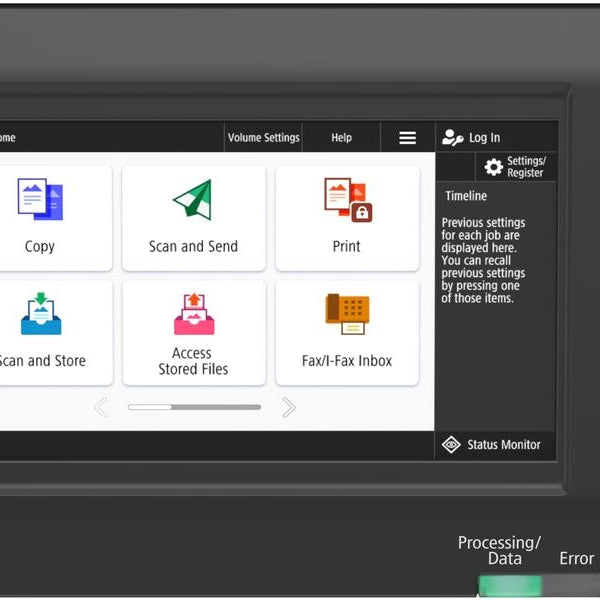Open Volume Settings in top bar
Image resolution: width=600 pixels, height=600 pixels.
click(263, 138)
